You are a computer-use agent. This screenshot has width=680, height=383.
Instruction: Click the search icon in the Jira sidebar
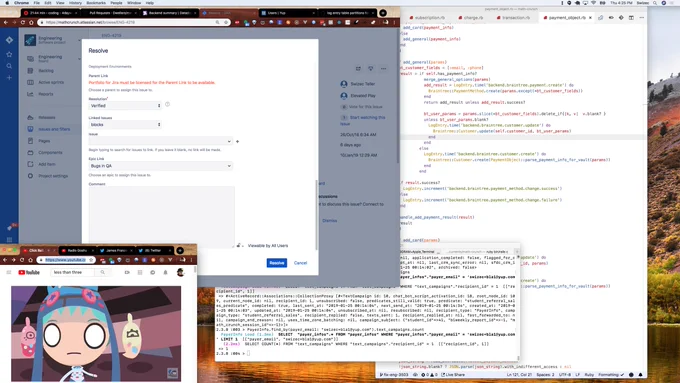pos(9,66)
